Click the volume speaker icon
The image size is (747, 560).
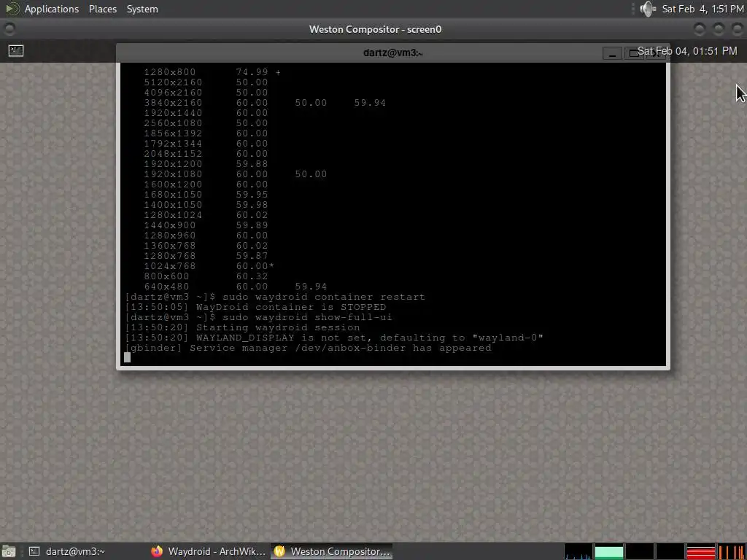pos(648,9)
